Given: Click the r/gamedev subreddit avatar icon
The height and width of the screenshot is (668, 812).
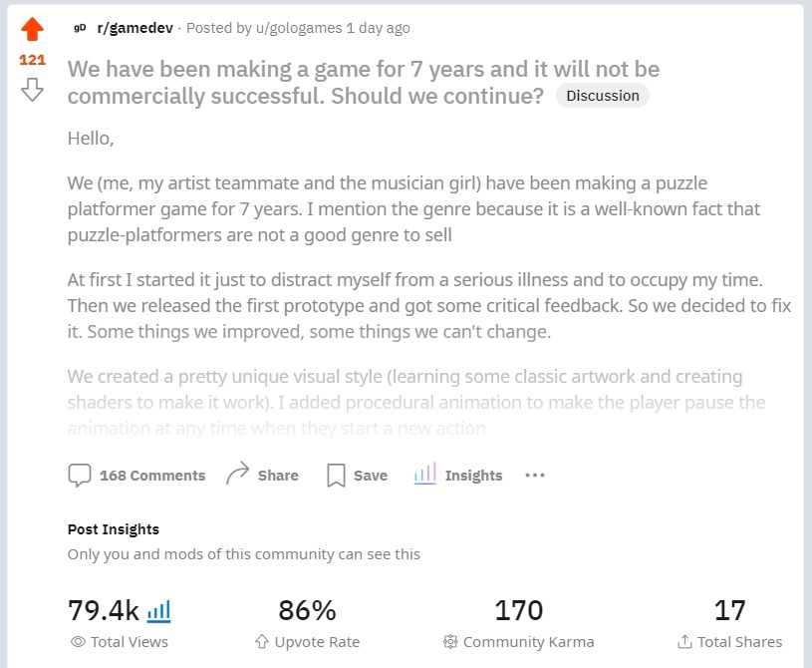Looking at the screenshot, I should 80,28.
